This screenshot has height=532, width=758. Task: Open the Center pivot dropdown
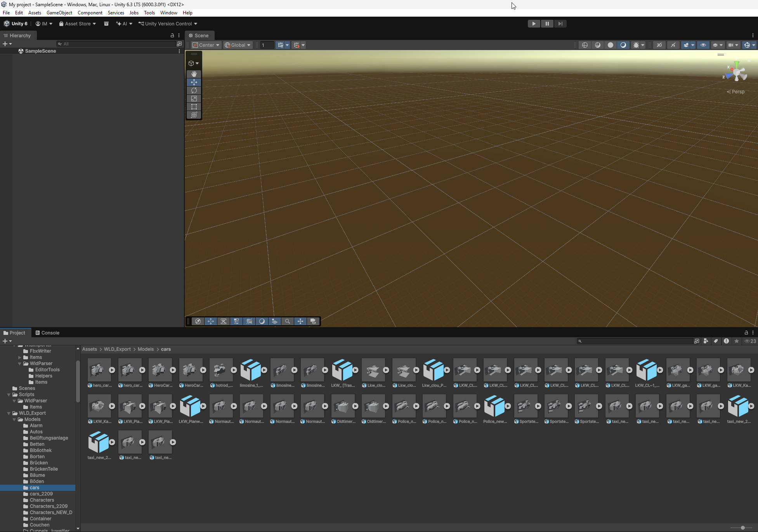pyautogui.click(x=206, y=45)
